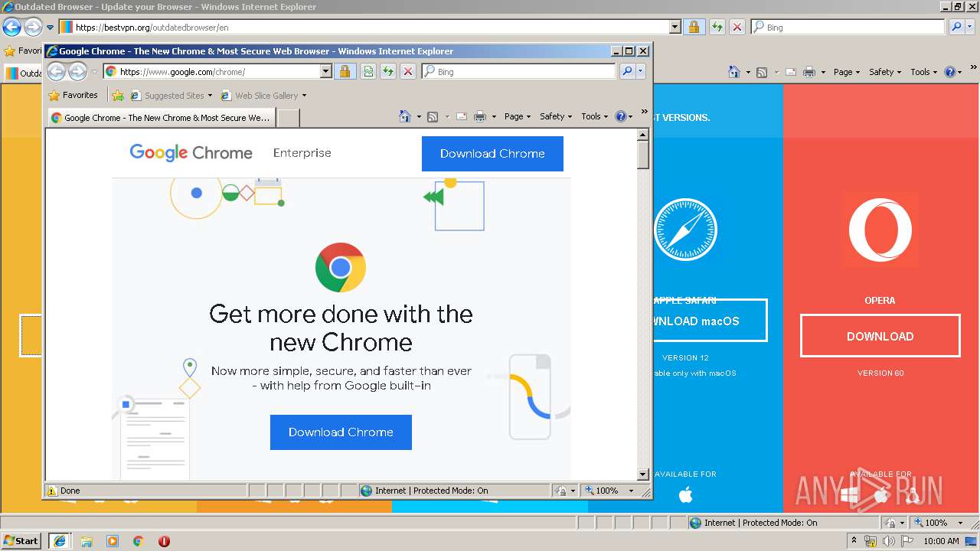Go back in the Outdated Browser window
Viewport: 980px width, 551px height.
11,28
